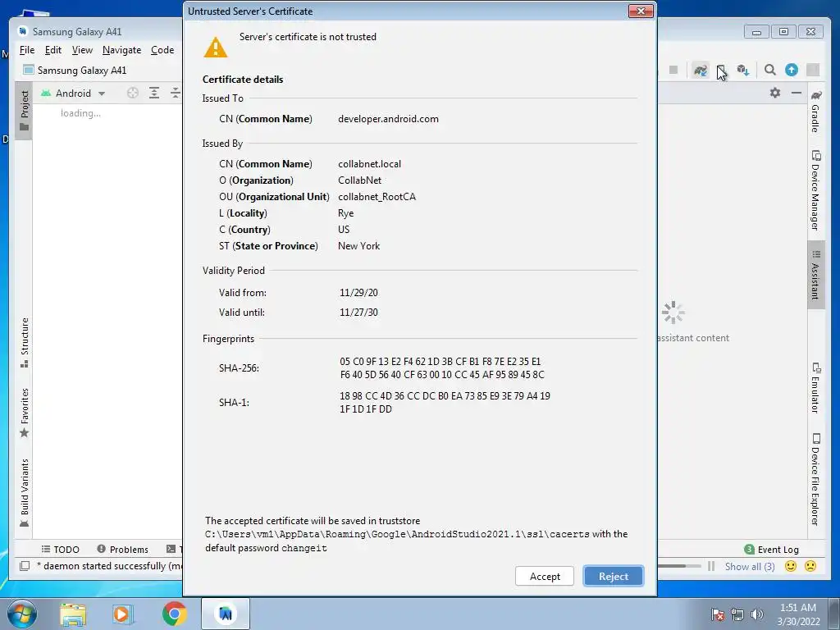Open the Windows Start menu

21,614
